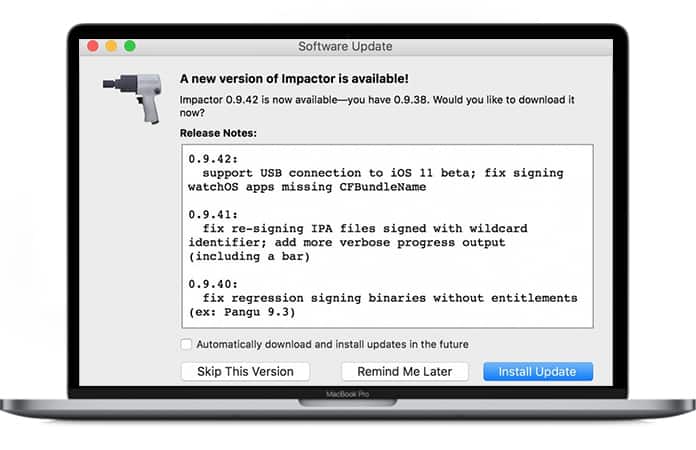Click the "watchOS apps missing CFBundleName" line
This screenshot has height=450, width=696.
[x=307, y=187]
